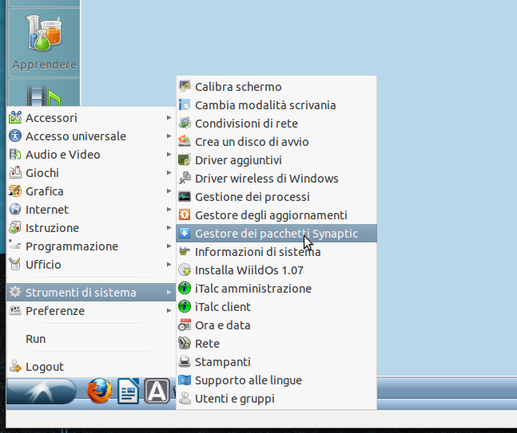This screenshot has width=517, height=433.
Task: Open the Firefox browser from the taskbar
Action: click(x=99, y=391)
